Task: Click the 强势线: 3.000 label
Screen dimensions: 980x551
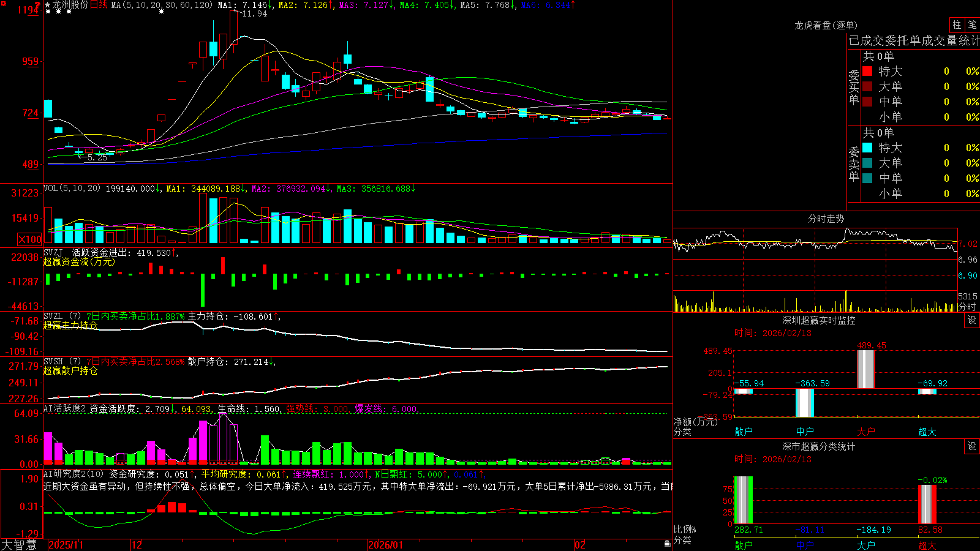Action: click(318, 409)
